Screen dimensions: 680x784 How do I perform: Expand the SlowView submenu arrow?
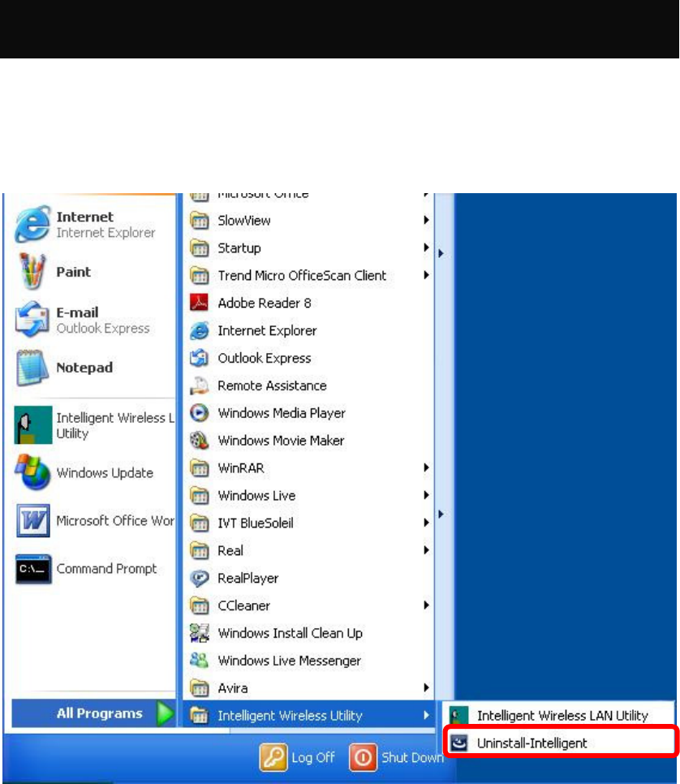[x=426, y=220]
